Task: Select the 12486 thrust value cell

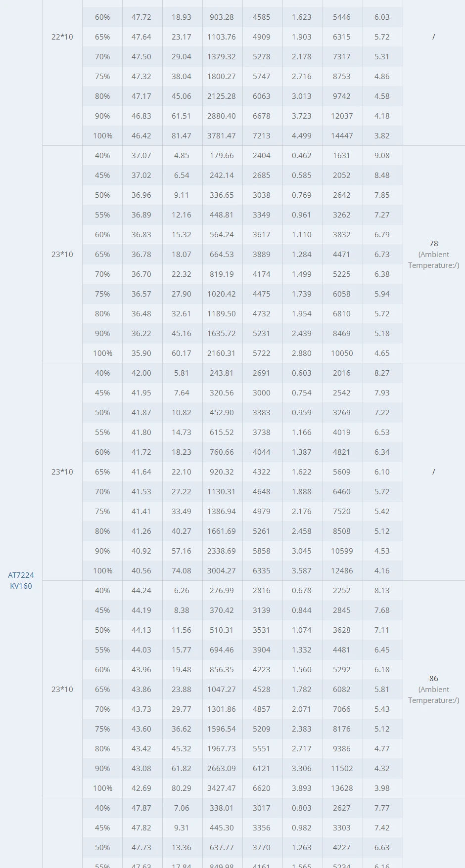Action: coord(342,571)
